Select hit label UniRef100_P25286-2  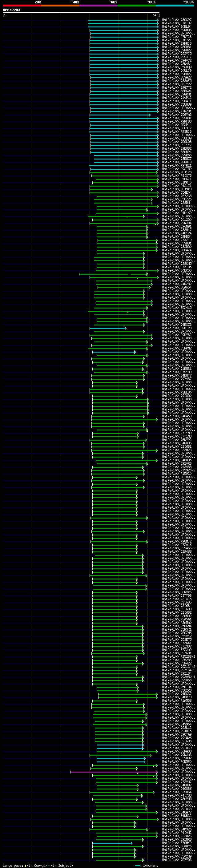[x=179, y=656]
